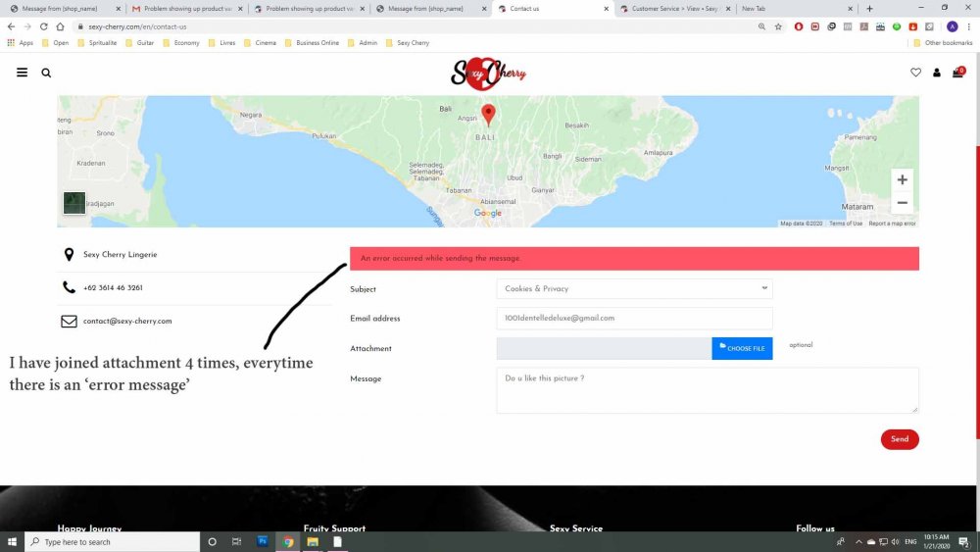Open the Sexy Cherry bookmark folder

click(408, 42)
